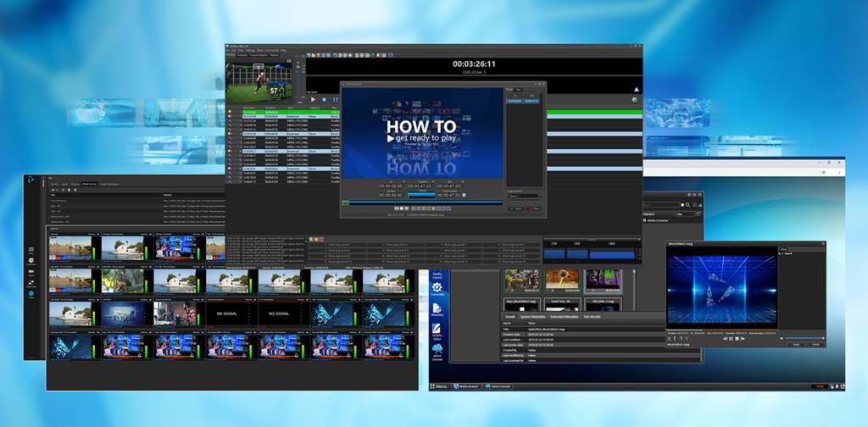
Task: Click Apply in MusicVideo1.mpg player
Action: (796, 345)
